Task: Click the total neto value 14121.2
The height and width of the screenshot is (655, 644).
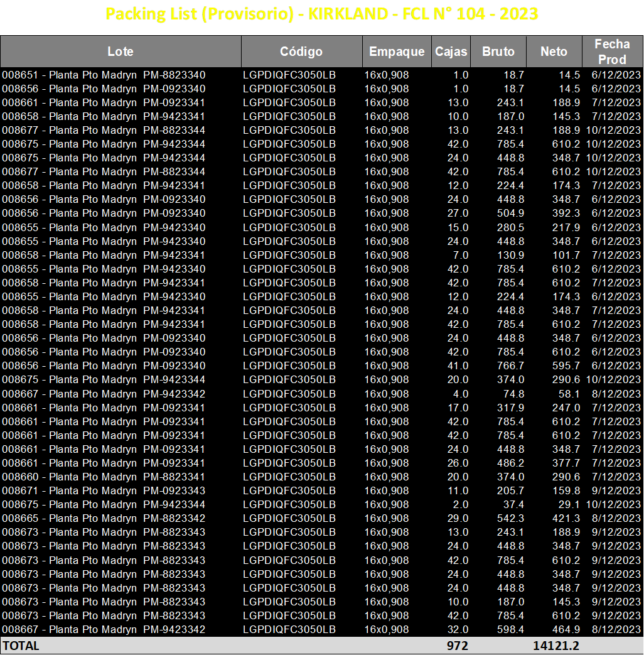Action: [x=556, y=646]
